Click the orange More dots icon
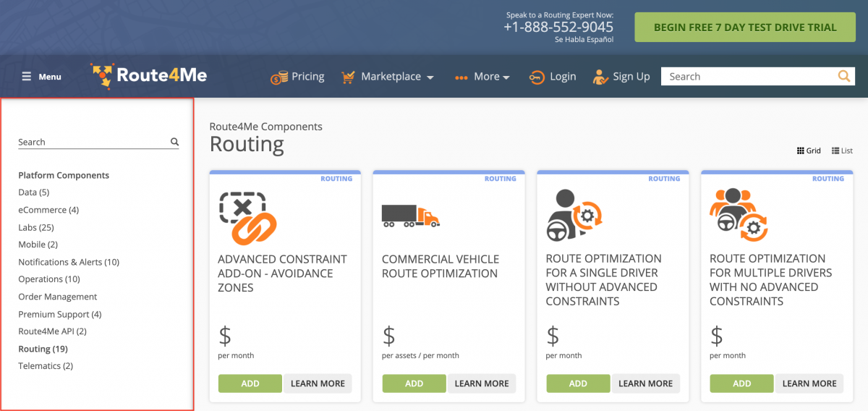This screenshot has height=411, width=868. click(461, 77)
